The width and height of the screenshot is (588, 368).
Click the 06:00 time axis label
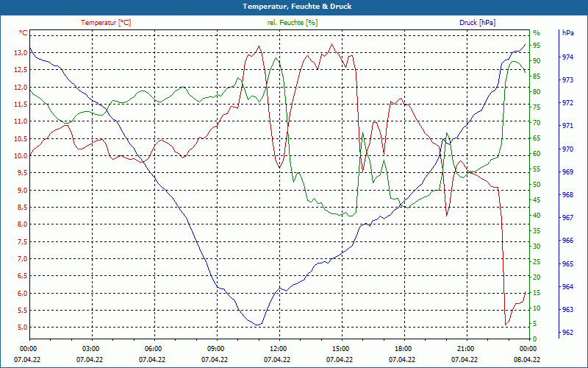pos(153,349)
